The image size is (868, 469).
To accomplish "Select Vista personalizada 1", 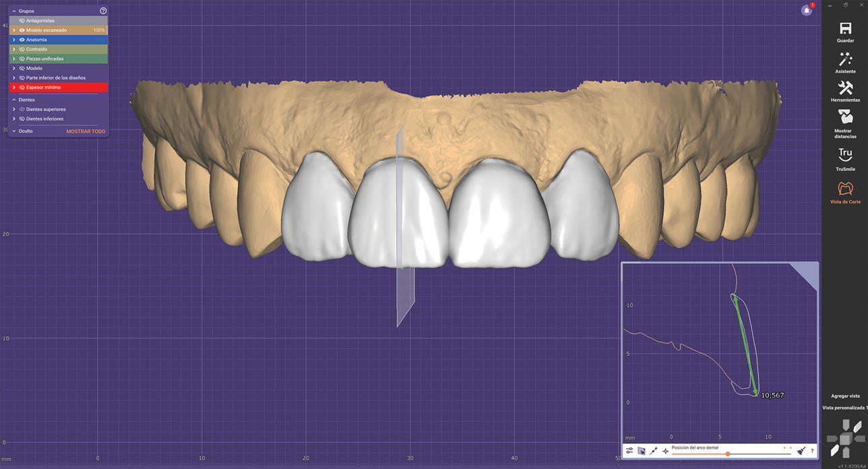I will tap(844, 408).
